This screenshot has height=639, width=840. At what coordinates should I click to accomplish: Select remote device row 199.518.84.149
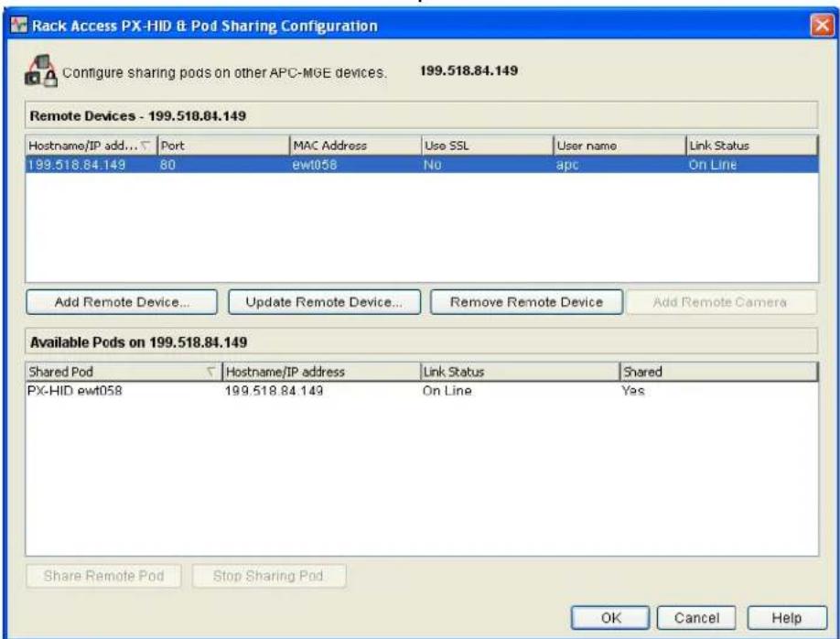[422, 165]
